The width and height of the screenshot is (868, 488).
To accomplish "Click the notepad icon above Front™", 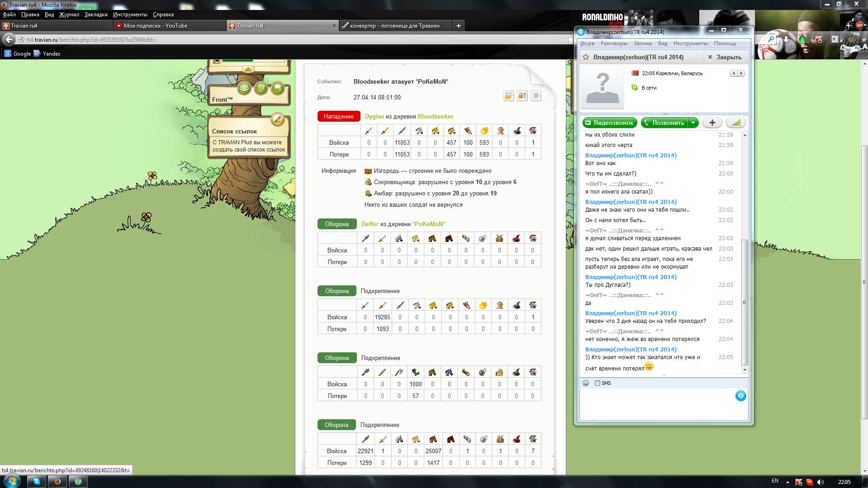I will [261, 88].
